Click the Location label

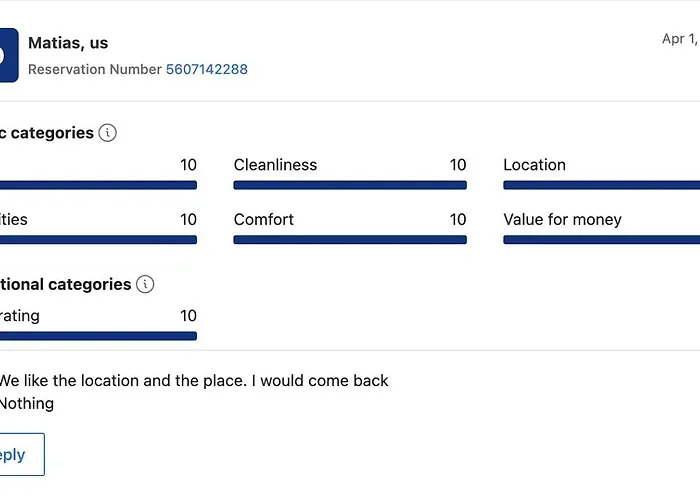pos(534,165)
